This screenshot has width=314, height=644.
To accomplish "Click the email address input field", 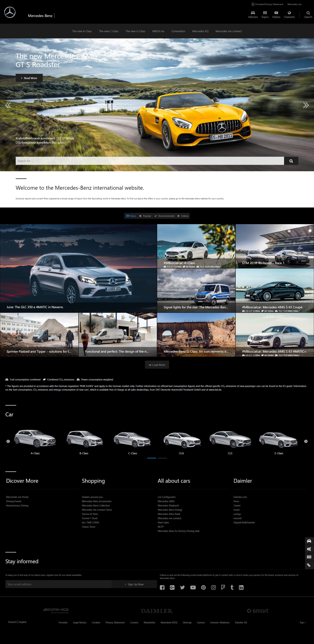I will tap(58, 584).
